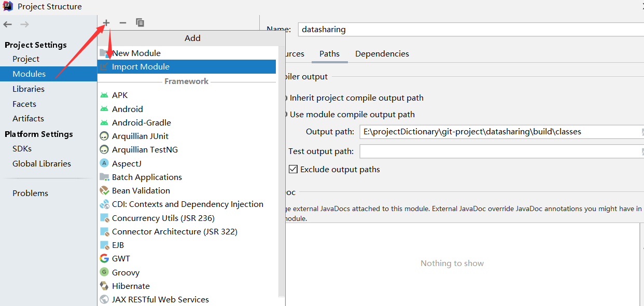644x306 pixels.
Task: Pick the Groovy framework icon
Action: click(x=104, y=272)
